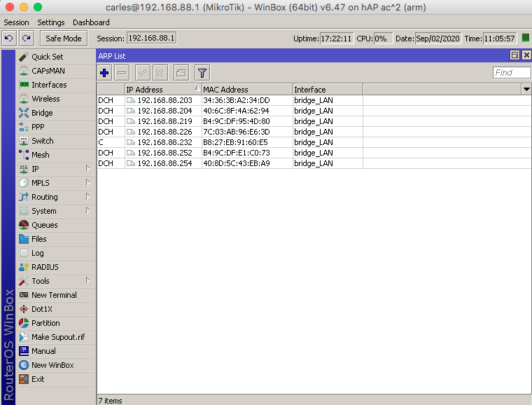Viewport: 532px width, 405px height.
Task: Click the Uptime value 17:22:11
Action: 337,39
